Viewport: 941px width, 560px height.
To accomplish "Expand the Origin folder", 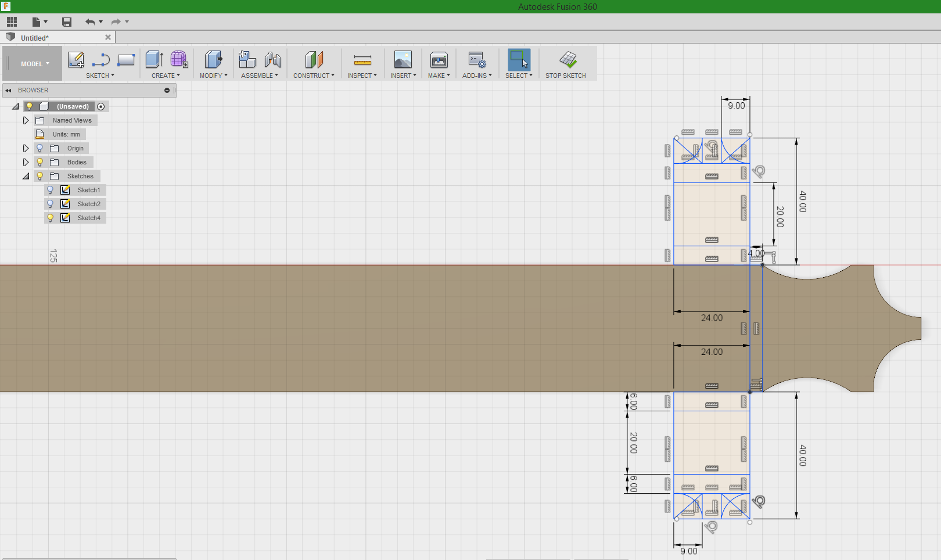I will point(26,148).
